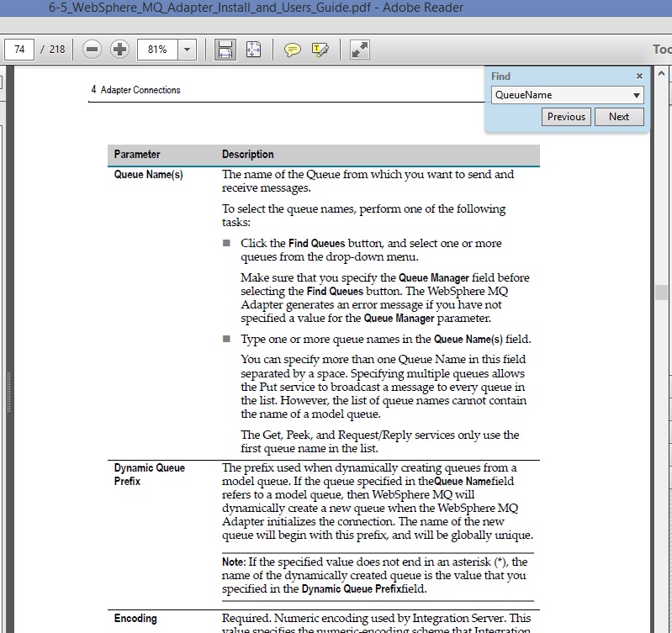
Task: Close the Find panel
Action: (639, 76)
